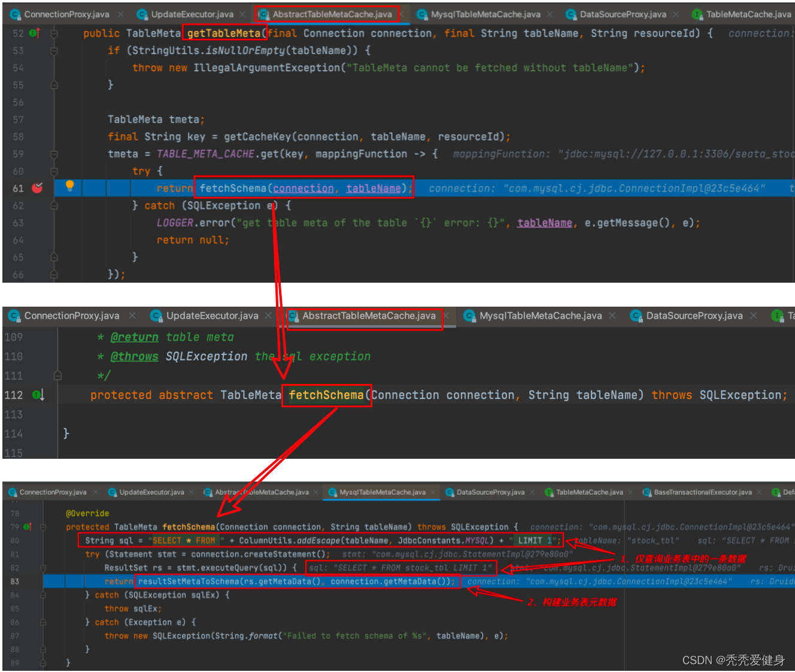
Task: Click the fold end marker on line 55
Action: (54, 85)
